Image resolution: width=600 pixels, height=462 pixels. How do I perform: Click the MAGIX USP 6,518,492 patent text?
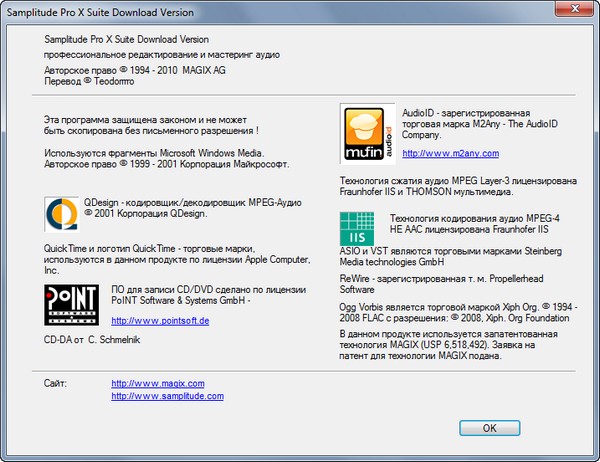click(448, 345)
